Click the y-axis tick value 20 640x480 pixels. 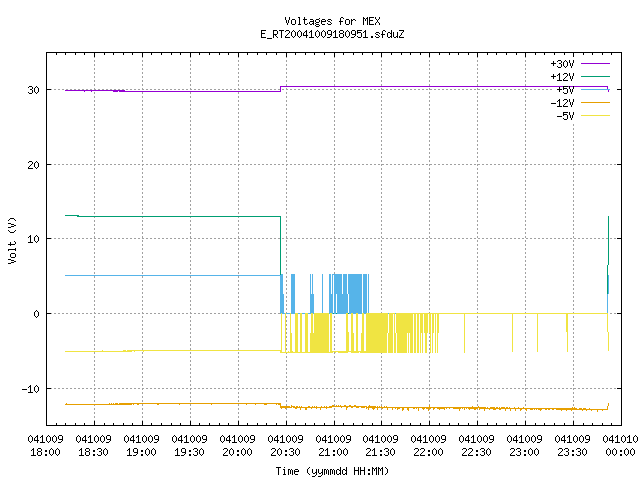(33, 165)
